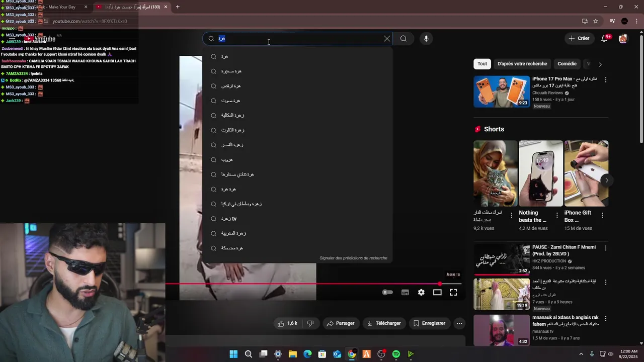644x362 pixels.
Task: Choose suggestion زهرة القصر
Action: (297, 145)
